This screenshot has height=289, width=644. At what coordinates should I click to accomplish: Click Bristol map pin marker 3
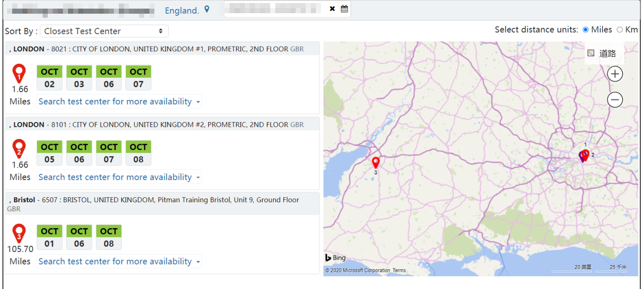(x=376, y=162)
